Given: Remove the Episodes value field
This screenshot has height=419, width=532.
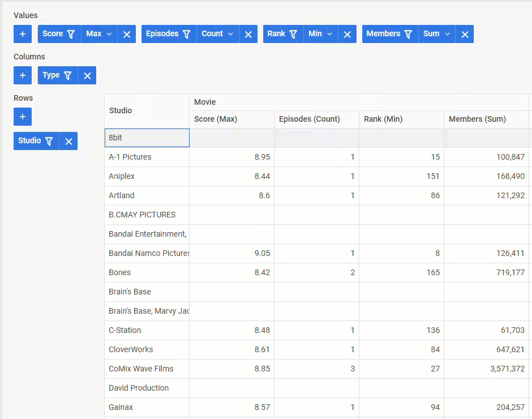Looking at the screenshot, I should coord(248,35).
